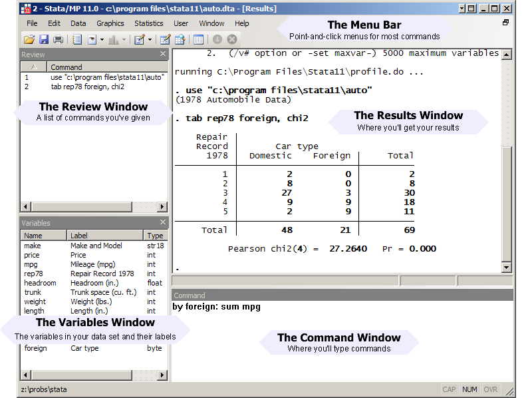532x398 pixels.
Task: Select the make variable row
Action: point(94,246)
